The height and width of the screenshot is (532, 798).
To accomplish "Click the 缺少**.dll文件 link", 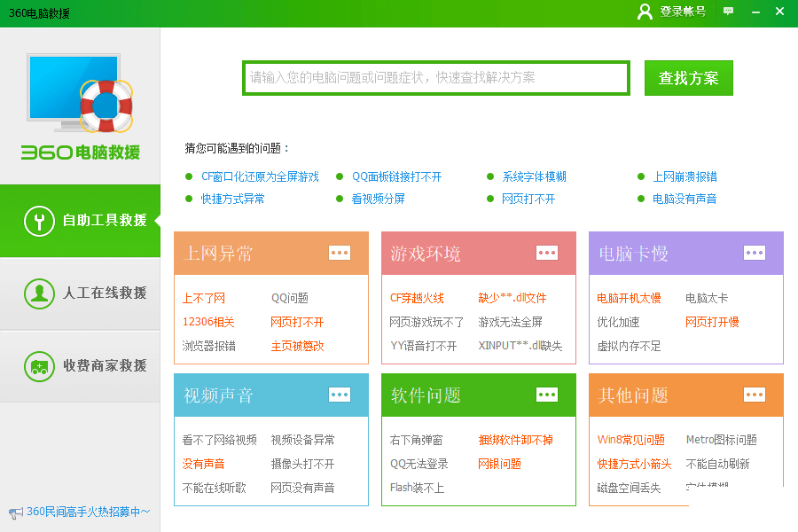I will point(512,298).
